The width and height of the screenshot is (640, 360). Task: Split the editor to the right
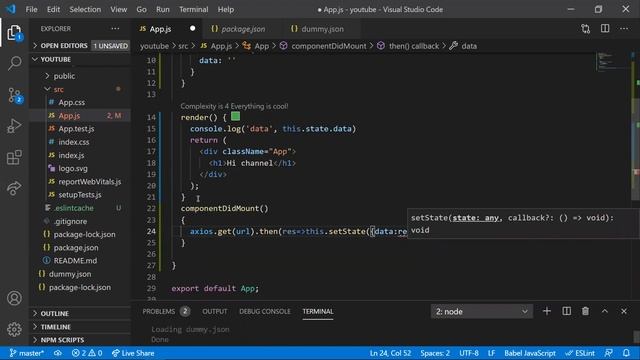click(605, 29)
